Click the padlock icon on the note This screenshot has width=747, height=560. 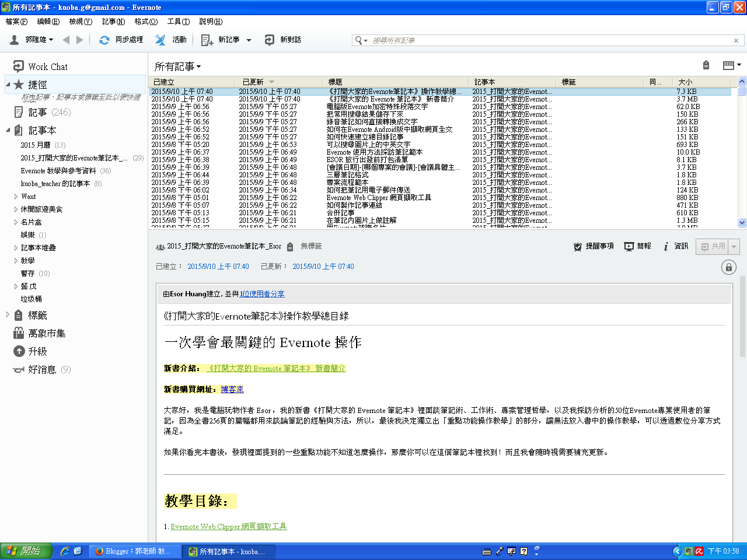click(728, 267)
